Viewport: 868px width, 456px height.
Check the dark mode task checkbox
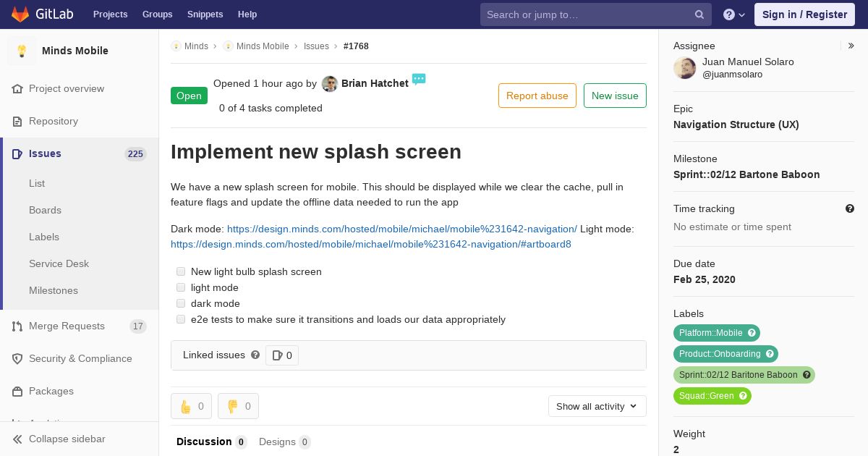[x=181, y=303]
